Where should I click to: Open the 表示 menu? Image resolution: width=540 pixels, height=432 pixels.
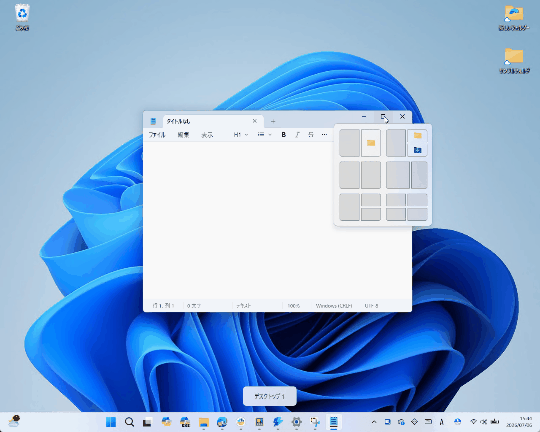pos(207,135)
